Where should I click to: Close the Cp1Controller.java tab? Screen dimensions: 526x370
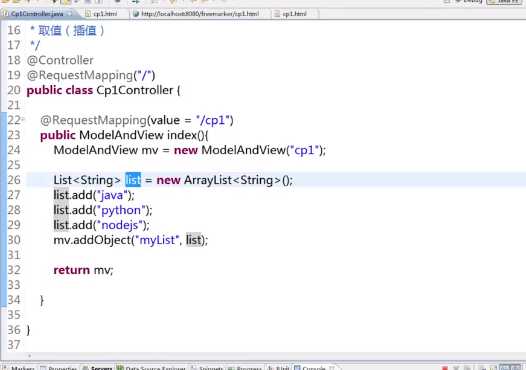click(x=69, y=14)
